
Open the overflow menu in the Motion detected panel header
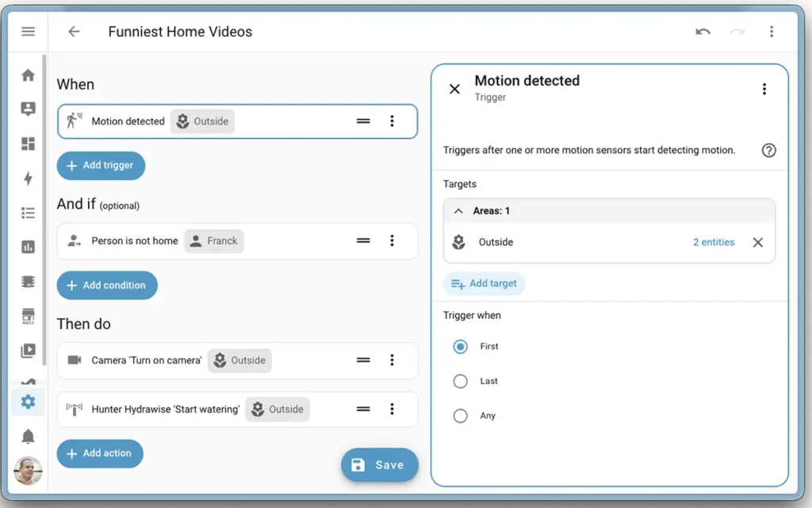click(x=764, y=88)
